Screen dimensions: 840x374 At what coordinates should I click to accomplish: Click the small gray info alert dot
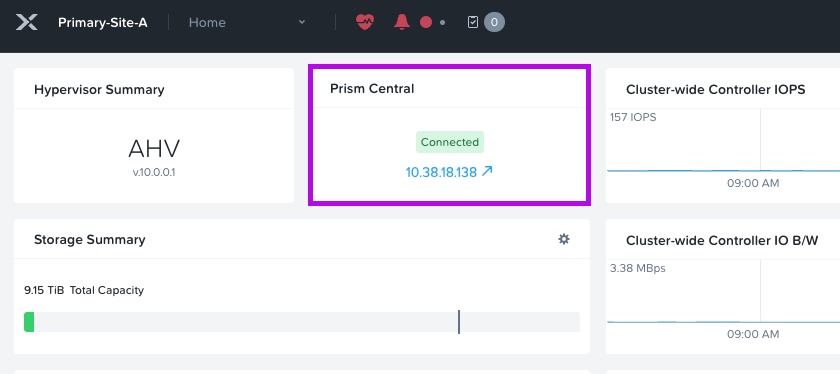(x=442, y=23)
